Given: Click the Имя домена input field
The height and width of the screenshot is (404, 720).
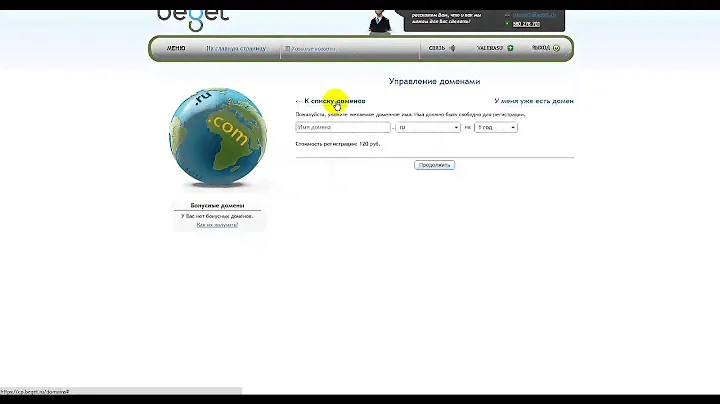Looking at the screenshot, I should 342,128.
